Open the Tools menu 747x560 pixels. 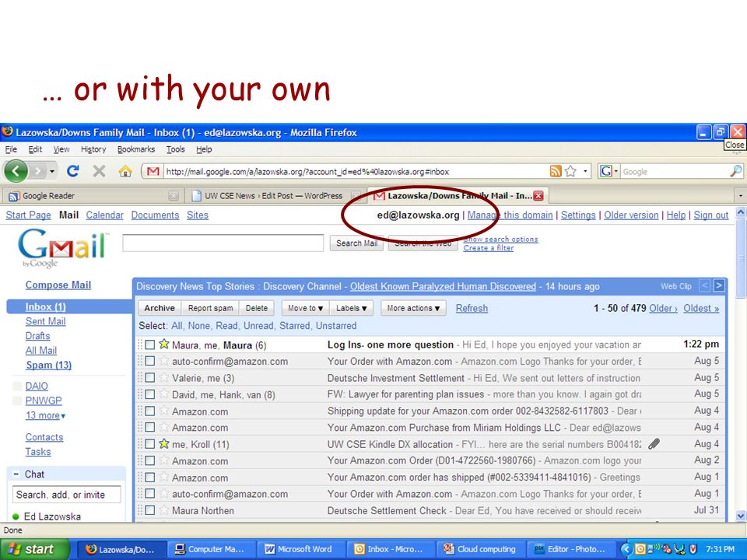point(175,149)
